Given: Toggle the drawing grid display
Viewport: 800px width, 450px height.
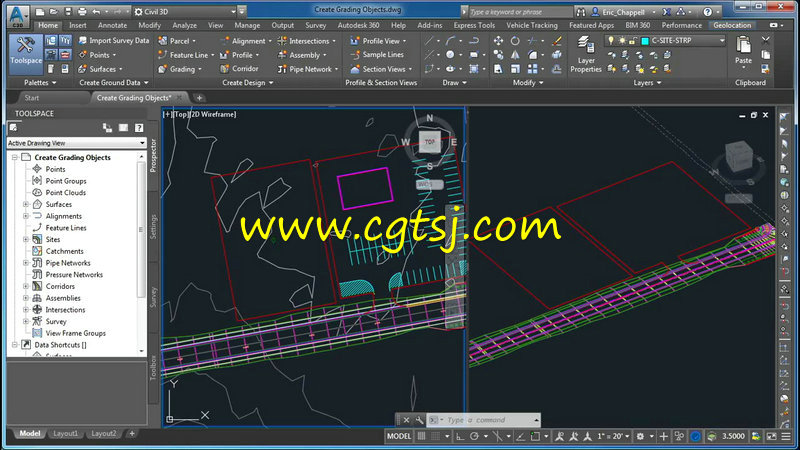Looking at the screenshot, I should click(x=421, y=436).
